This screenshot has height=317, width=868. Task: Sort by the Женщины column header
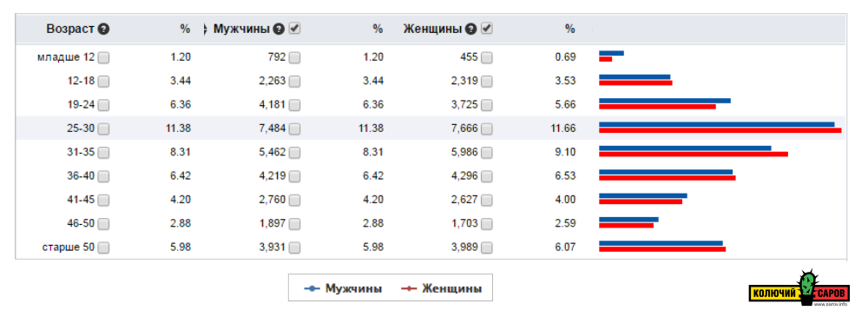click(x=433, y=30)
